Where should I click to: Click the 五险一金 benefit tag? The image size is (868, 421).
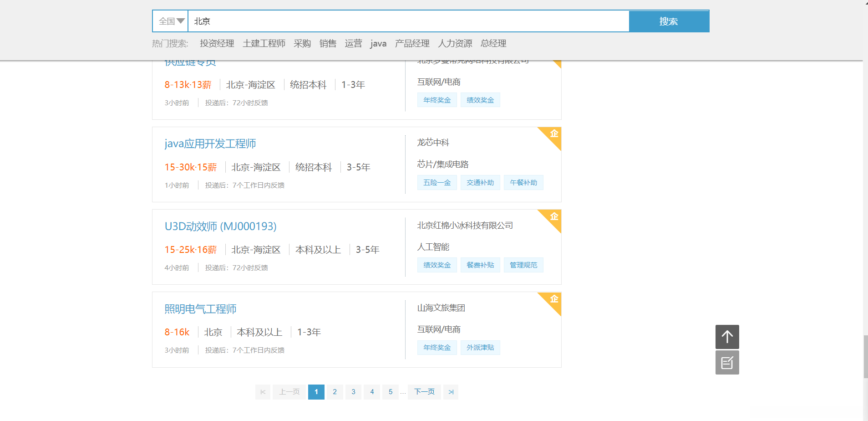point(437,183)
